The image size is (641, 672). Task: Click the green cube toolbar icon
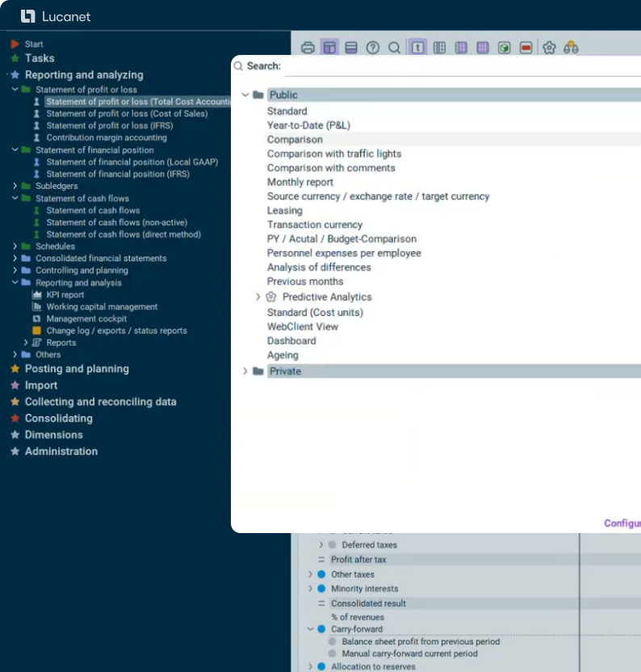(505, 48)
